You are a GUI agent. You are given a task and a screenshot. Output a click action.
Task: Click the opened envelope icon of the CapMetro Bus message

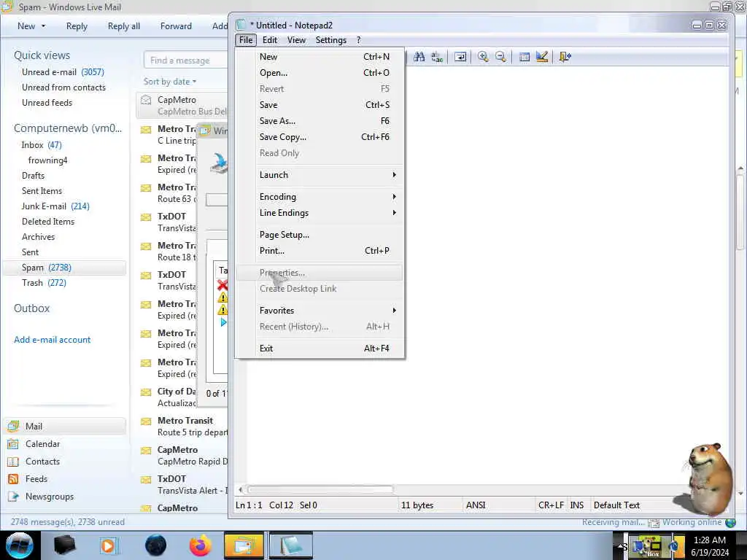(x=146, y=100)
